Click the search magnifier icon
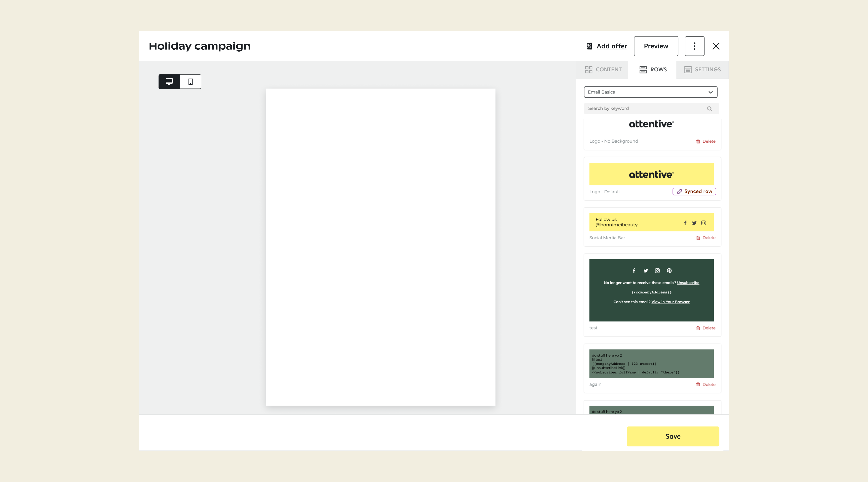This screenshot has width=868, height=482. pos(709,109)
